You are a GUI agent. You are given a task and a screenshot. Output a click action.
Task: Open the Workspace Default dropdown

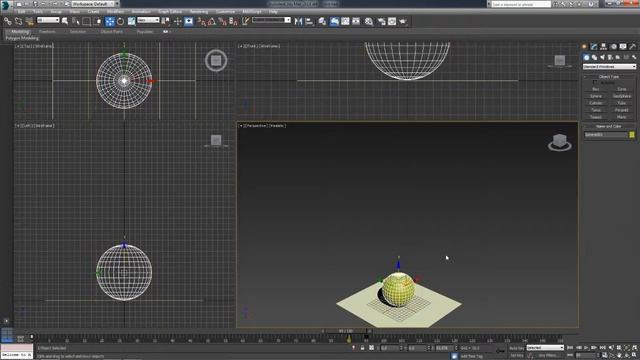pyautogui.click(x=96, y=4)
